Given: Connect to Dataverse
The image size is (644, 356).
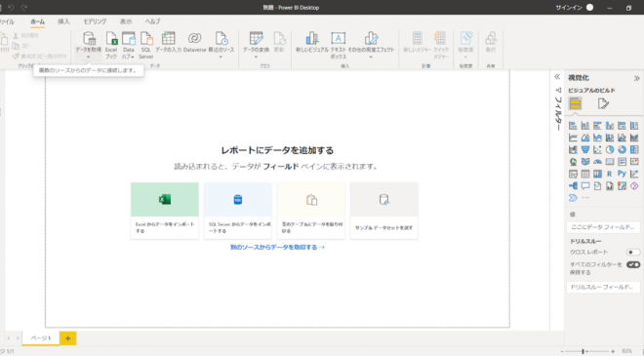Looking at the screenshot, I should tap(194, 43).
